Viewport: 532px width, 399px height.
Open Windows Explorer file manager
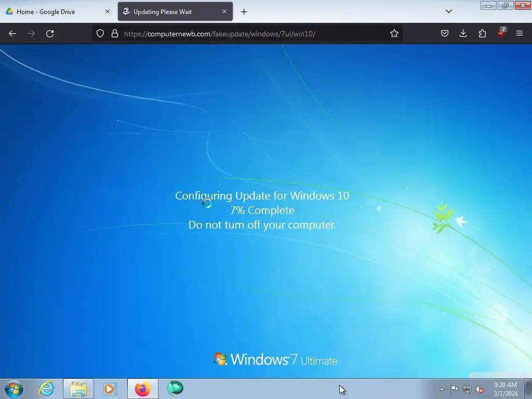[78, 389]
